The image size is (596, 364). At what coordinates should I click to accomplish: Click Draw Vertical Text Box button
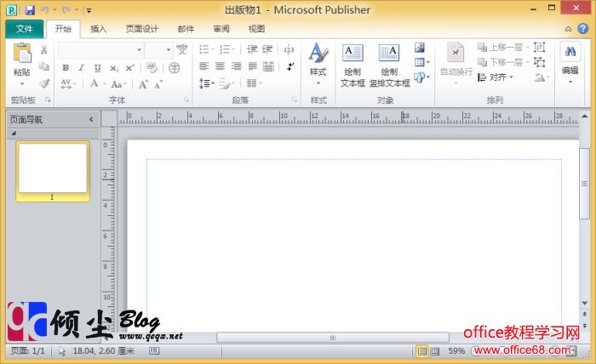389,65
